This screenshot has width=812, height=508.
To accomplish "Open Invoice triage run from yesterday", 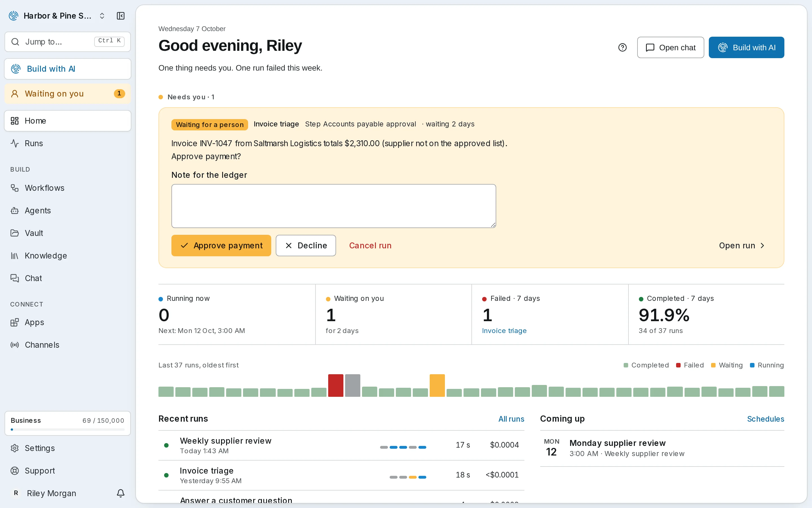I will coord(341,476).
